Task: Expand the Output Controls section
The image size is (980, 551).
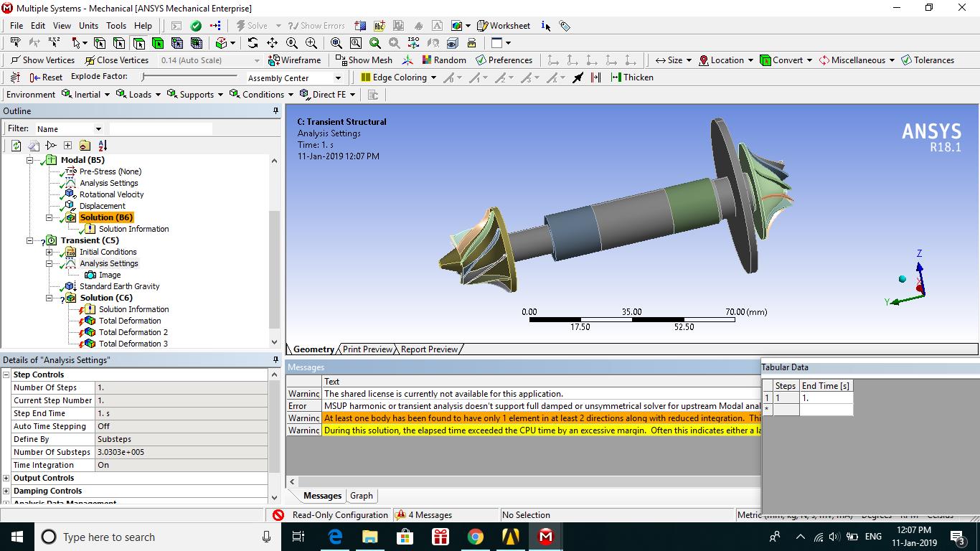Action: [x=6, y=478]
